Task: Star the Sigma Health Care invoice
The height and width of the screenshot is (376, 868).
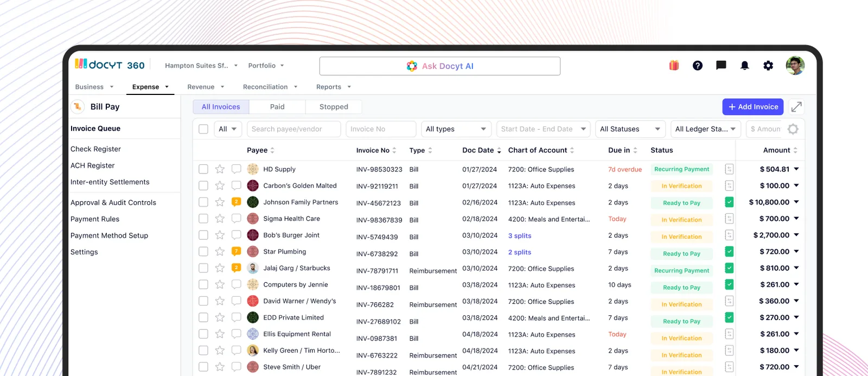Action: (x=220, y=219)
